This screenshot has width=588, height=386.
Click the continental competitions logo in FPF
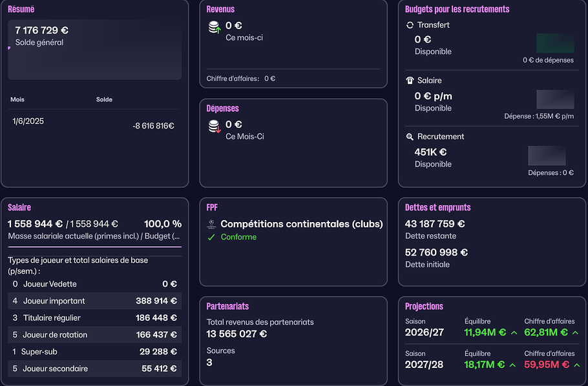coord(211,225)
